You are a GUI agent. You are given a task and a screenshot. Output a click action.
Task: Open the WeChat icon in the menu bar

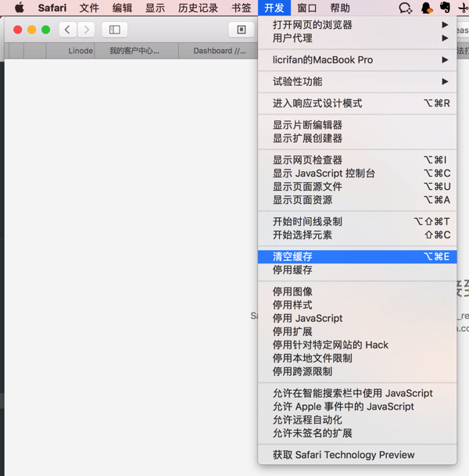point(405,8)
